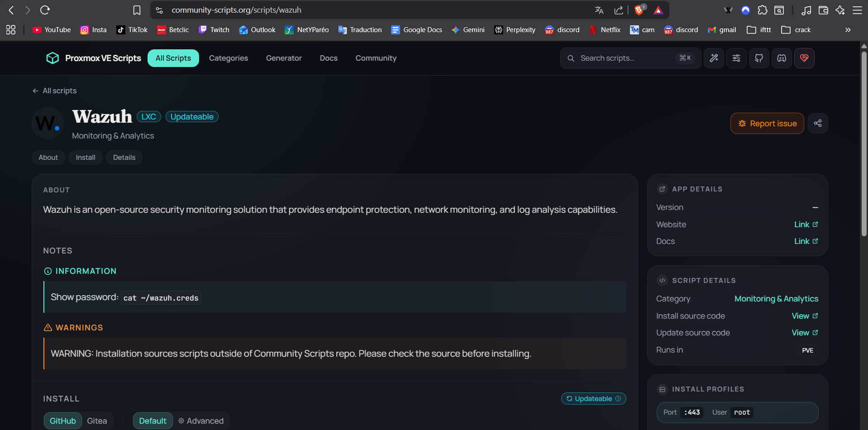This screenshot has width=868, height=430.
Task: Open the Docs Link in App Details
Action: (806, 241)
